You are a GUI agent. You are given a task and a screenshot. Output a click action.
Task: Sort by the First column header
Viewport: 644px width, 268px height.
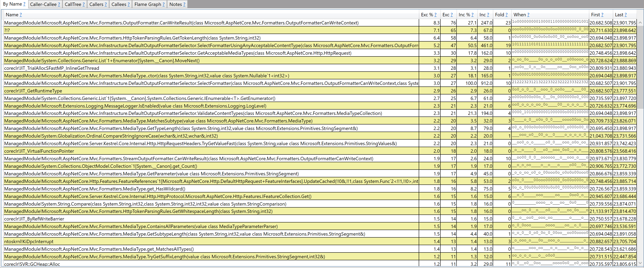click(595, 15)
